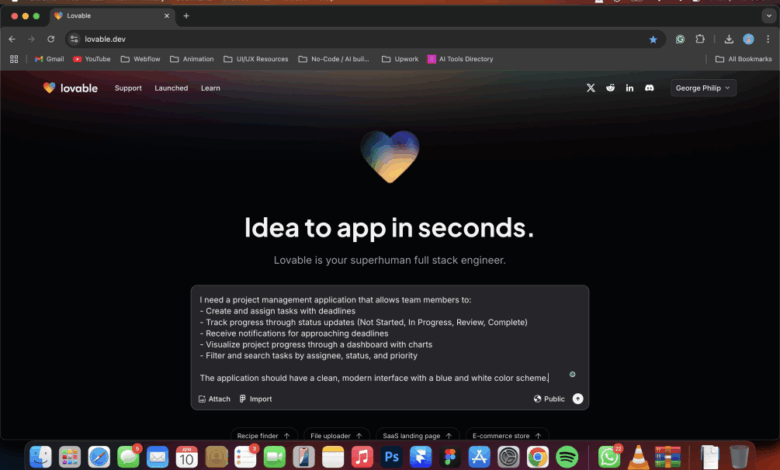The width and height of the screenshot is (780, 470).
Task: Open Finder from the dock
Action: pyautogui.click(x=41, y=457)
